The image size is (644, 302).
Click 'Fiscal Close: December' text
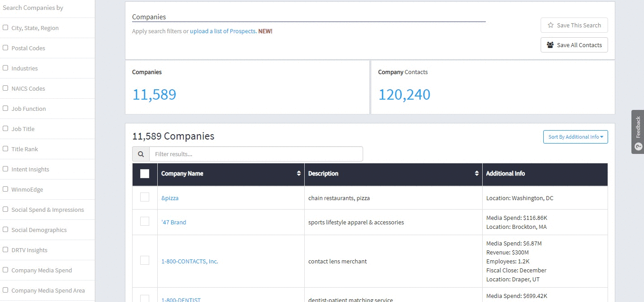coord(516,270)
